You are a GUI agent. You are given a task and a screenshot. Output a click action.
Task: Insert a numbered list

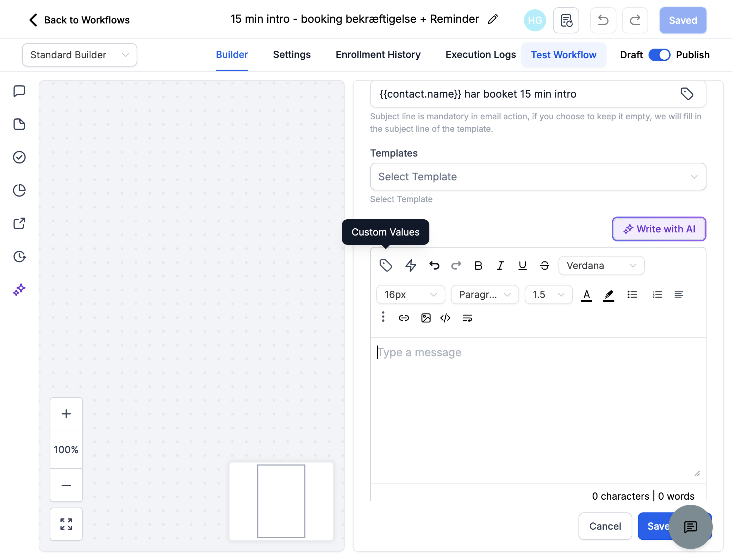click(x=657, y=294)
